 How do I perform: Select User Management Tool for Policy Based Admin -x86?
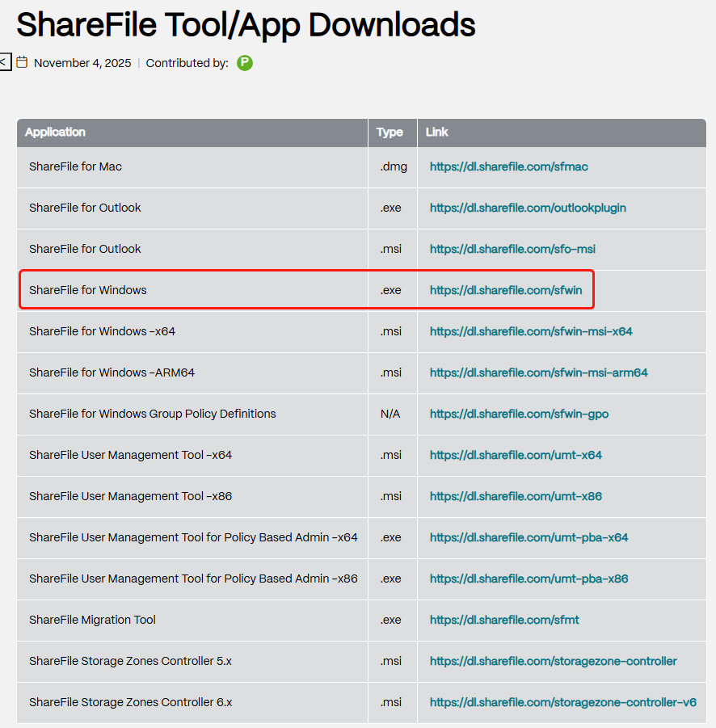[193, 579]
